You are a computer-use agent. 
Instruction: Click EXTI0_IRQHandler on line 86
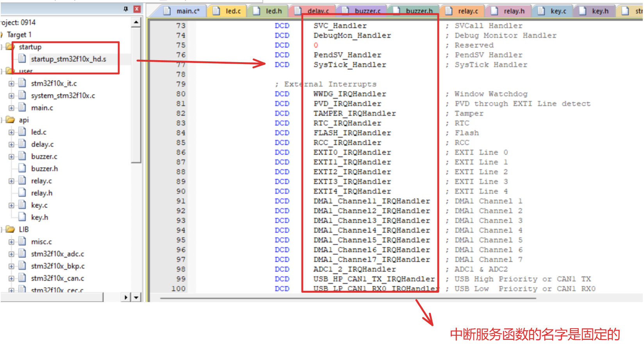click(x=352, y=152)
